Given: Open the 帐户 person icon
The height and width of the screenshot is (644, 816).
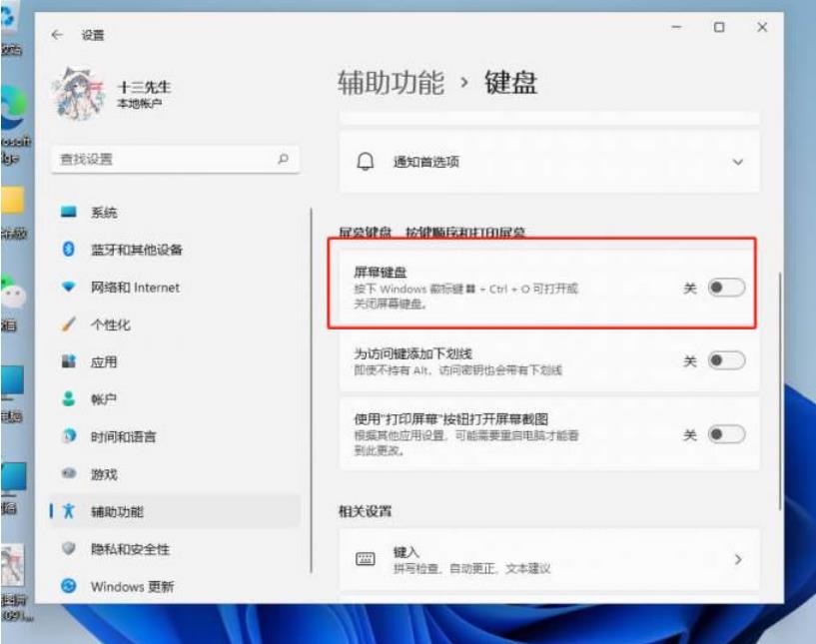Looking at the screenshot, I should click(68, 398).
